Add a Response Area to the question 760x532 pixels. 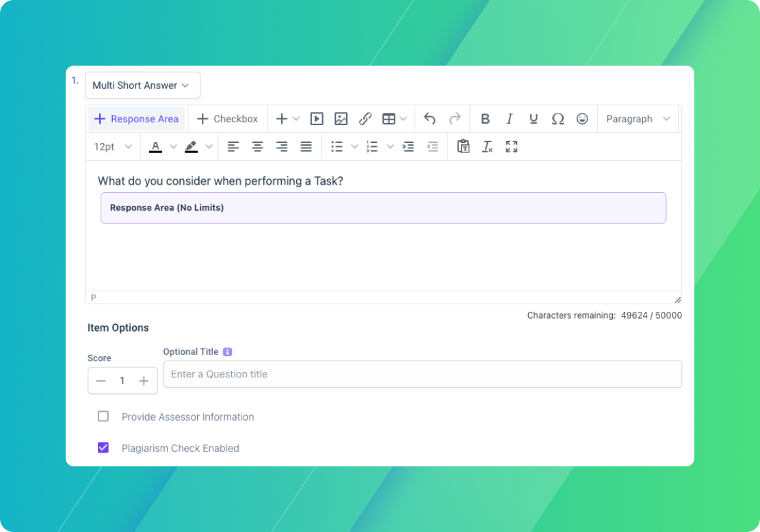pyautogui.click(x=136, y=118)
